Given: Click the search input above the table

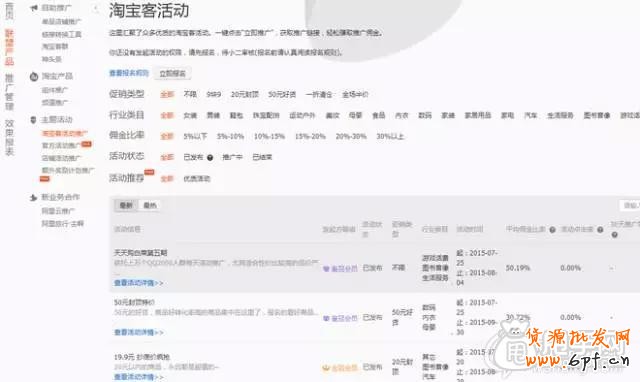Looking at the screenshot, I should point(629,205).
